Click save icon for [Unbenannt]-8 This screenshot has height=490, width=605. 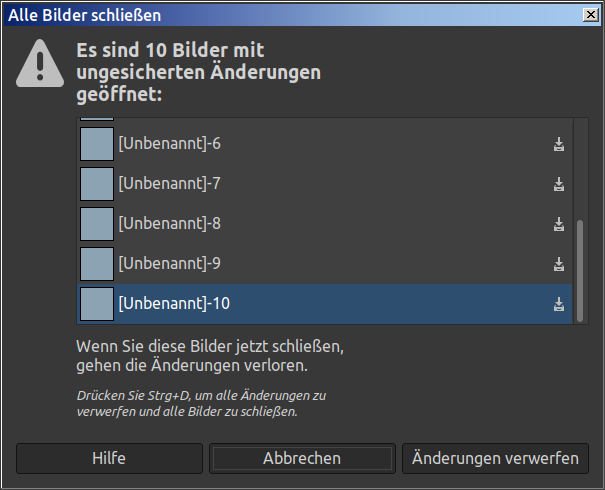coord(559,224)
